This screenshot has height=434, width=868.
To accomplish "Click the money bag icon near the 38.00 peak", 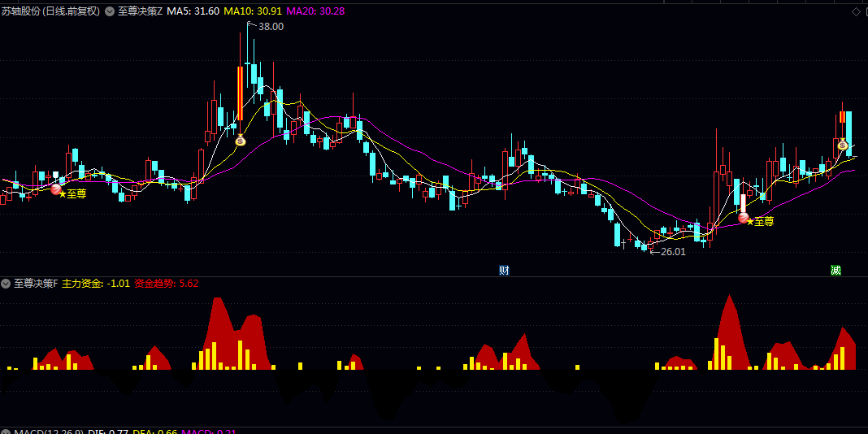I will (240, 140).
